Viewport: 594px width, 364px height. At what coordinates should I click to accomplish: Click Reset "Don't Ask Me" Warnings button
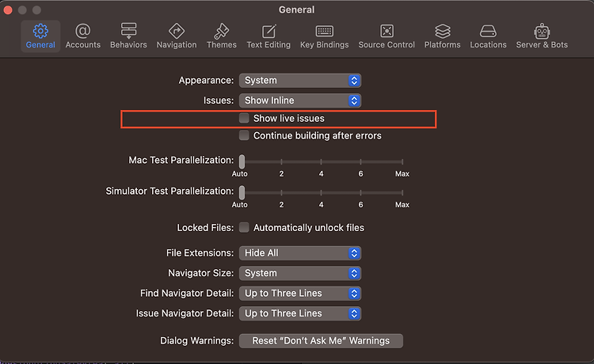tap(321, 340)
